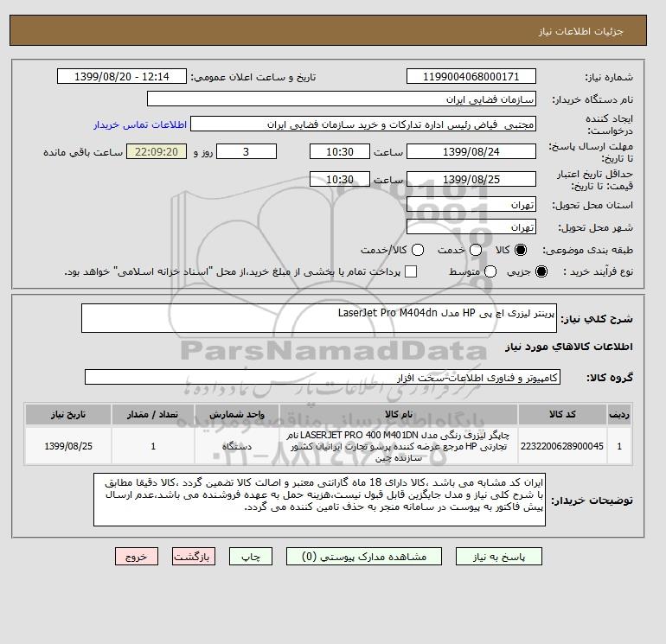This screenshot has width=666, height=644.
Task: Click the request creator field مجتبی فیاض
Action: tap(363, 124)
